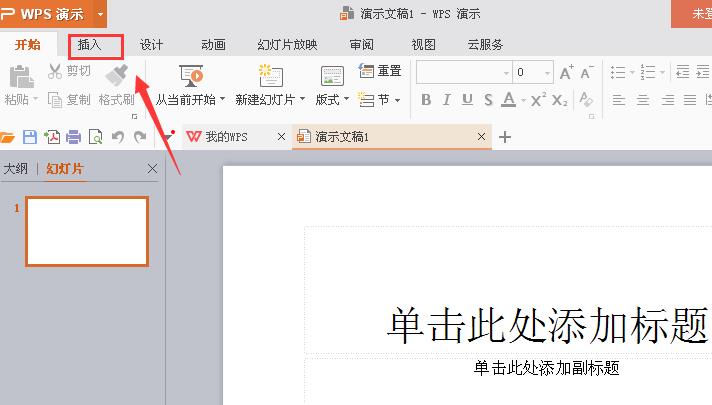Open the 幻灯片放映 tab

click(287, 44)
